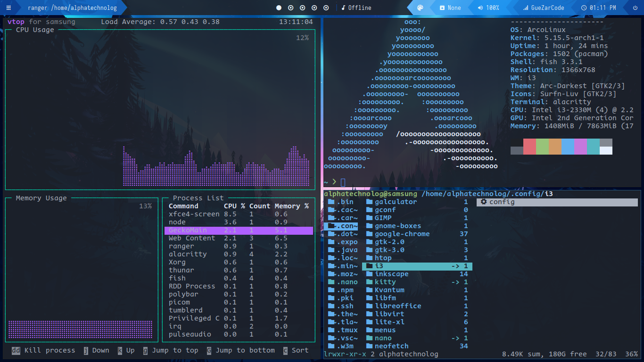Open the launcher menu icon in polybar
Image resolution: width=644 pixels, height=362 pixels.
point(9,8)
